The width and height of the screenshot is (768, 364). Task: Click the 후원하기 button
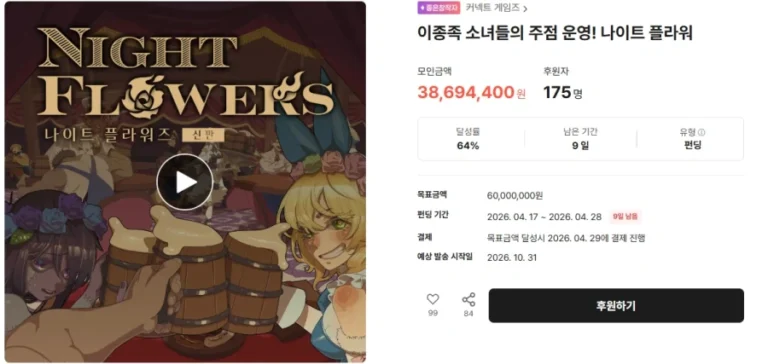pos(616,306)
